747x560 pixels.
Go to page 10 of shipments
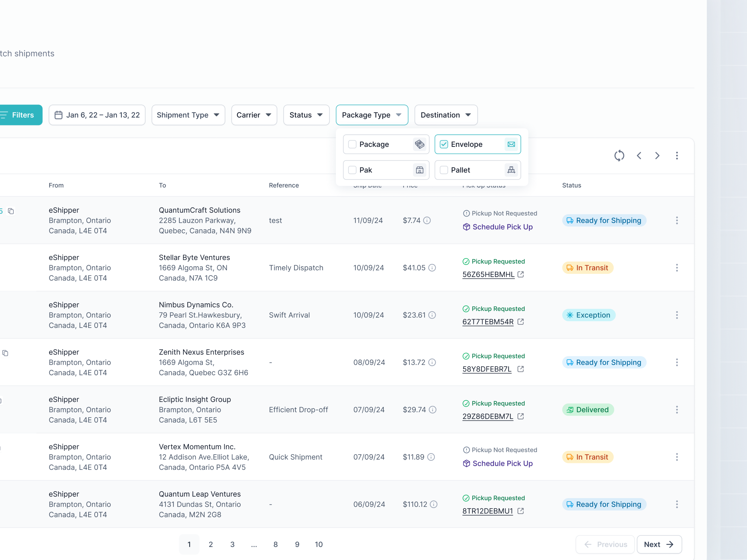click(x=318, y=544)
